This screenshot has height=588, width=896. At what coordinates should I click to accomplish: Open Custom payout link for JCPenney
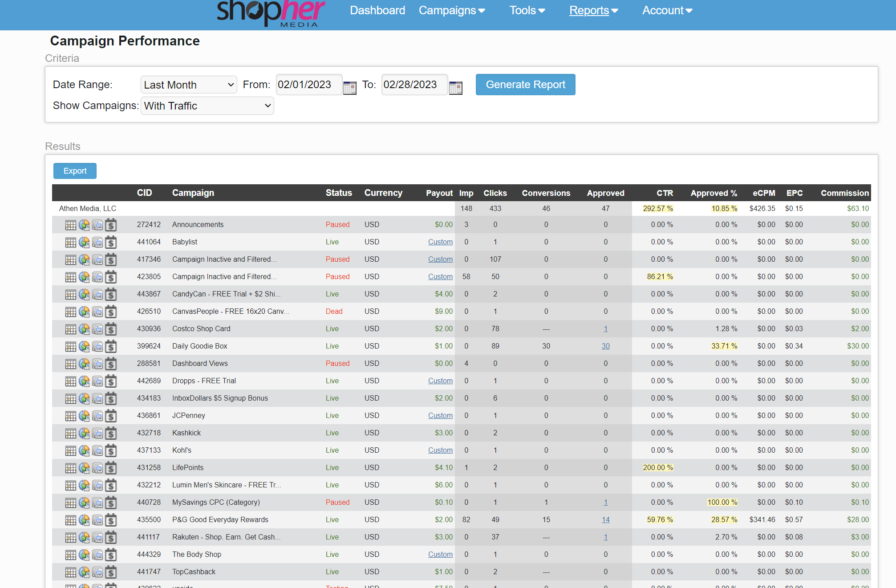[440, 416]
